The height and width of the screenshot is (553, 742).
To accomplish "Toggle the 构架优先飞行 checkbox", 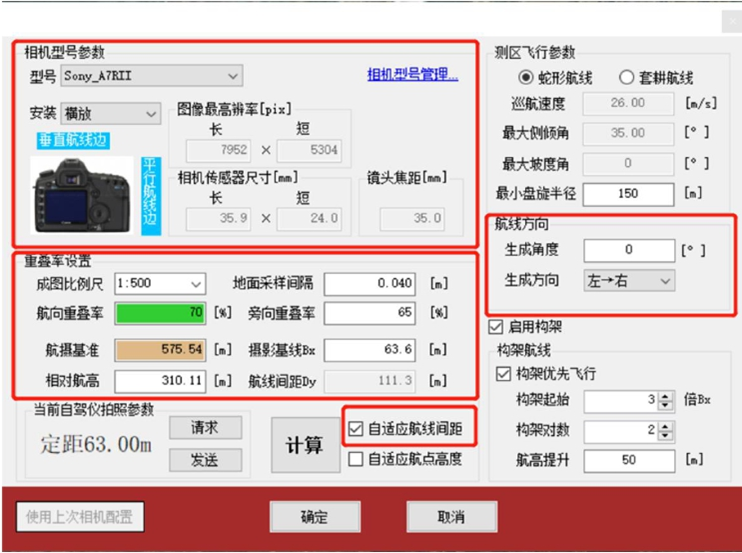I will [503, 374].
